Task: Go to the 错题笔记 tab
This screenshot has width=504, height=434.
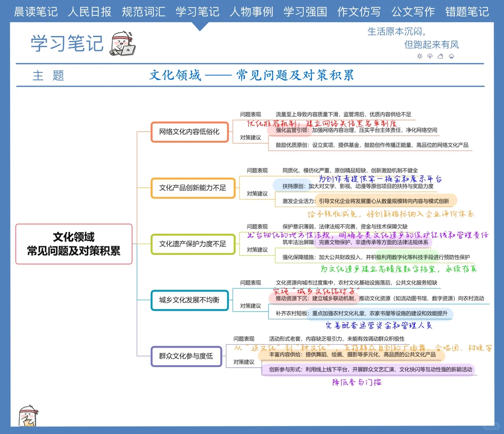Action: point(467,12)
